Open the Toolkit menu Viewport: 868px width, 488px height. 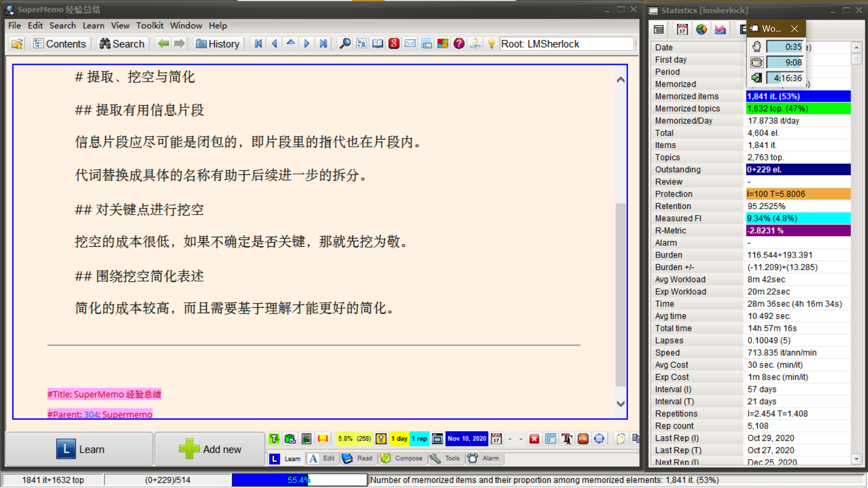[150, 26]
